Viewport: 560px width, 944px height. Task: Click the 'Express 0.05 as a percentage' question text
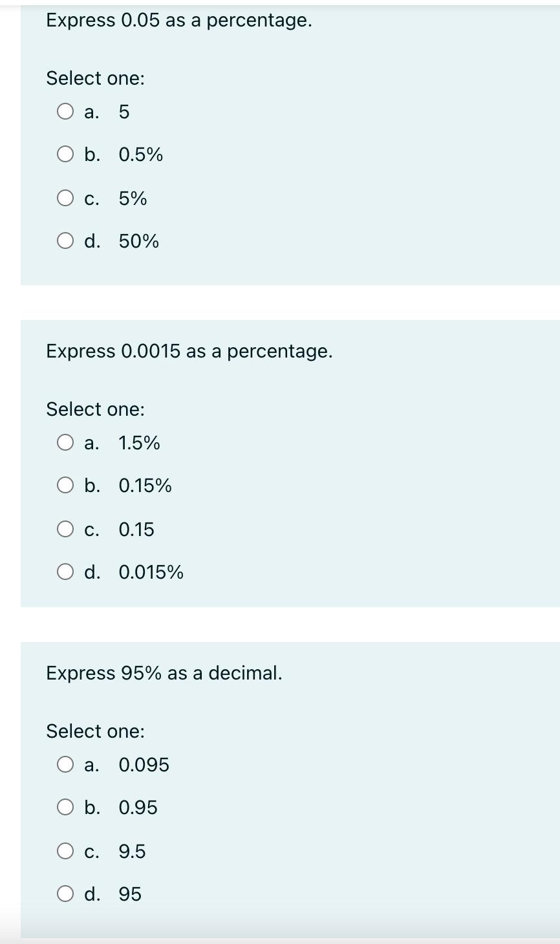pos(178,21)
